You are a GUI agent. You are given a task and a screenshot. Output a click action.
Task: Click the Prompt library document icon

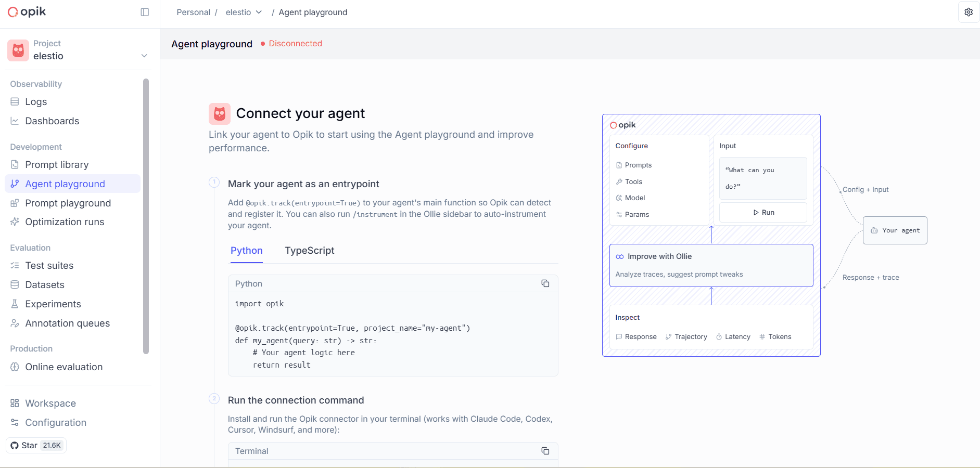(15, 165)
